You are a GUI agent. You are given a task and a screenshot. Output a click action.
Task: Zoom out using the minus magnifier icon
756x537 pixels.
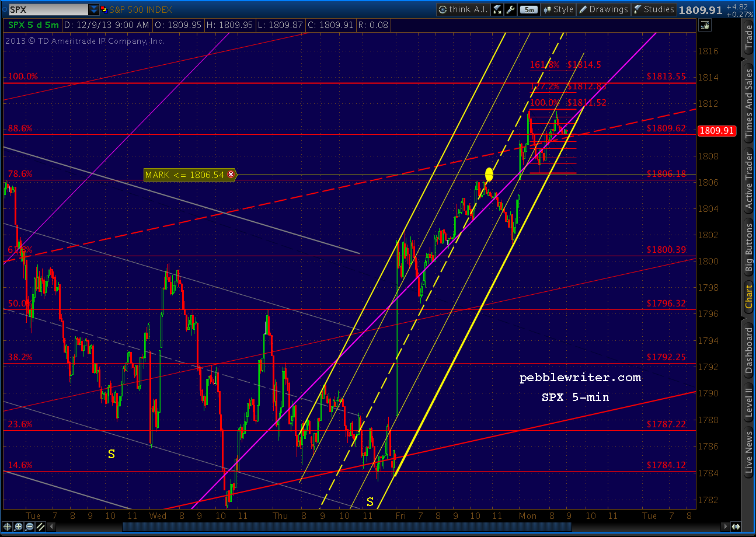(x=29, y=526)
